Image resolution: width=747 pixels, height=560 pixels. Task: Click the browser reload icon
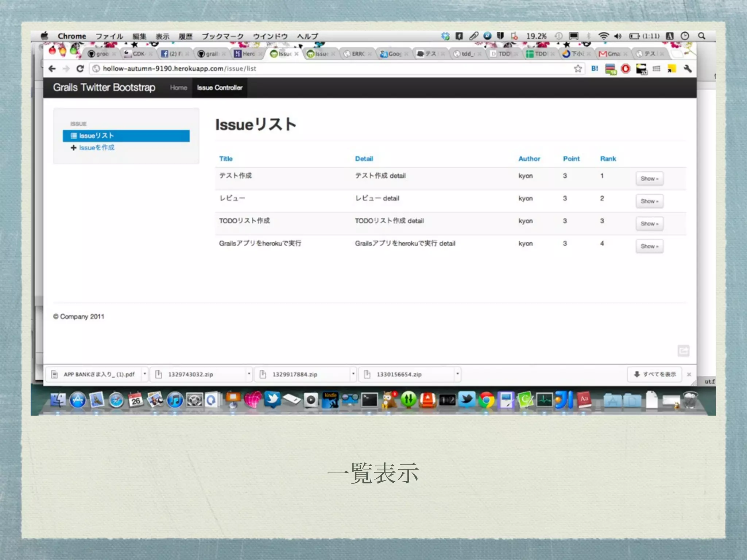(x=80, y=69)
